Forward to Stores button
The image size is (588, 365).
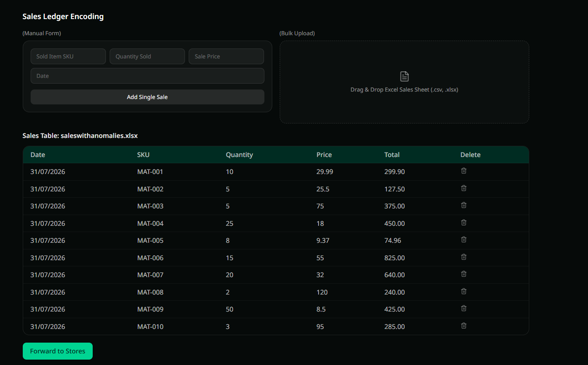[58, 351]
